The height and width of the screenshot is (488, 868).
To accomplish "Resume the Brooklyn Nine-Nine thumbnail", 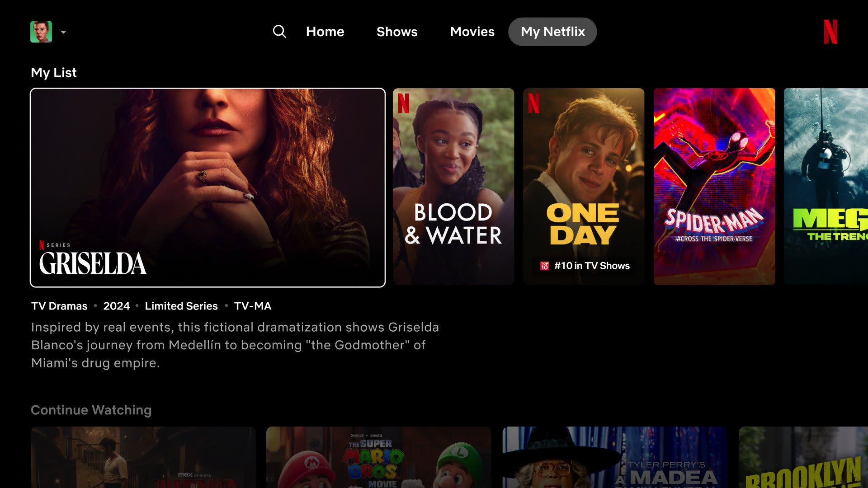I will [x=803, y=457].
